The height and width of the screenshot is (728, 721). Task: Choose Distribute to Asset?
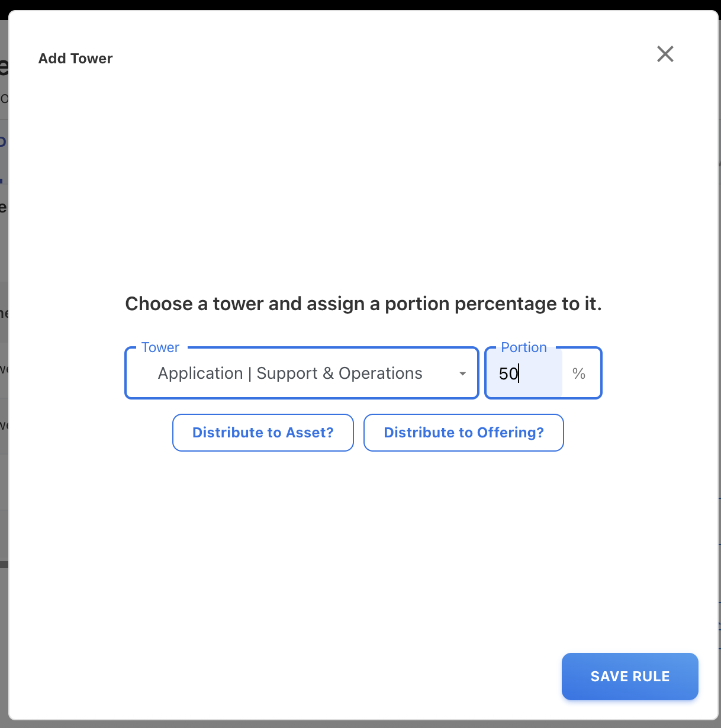pos(263,433)
